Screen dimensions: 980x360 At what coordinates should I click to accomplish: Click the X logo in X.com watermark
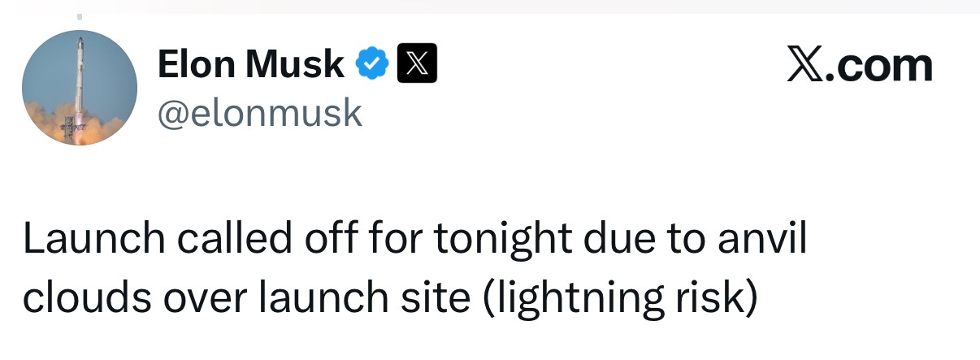(805, 65)
